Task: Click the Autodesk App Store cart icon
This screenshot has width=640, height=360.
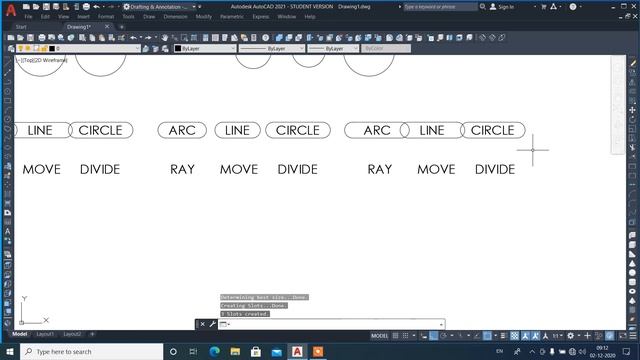Action: 544,7
